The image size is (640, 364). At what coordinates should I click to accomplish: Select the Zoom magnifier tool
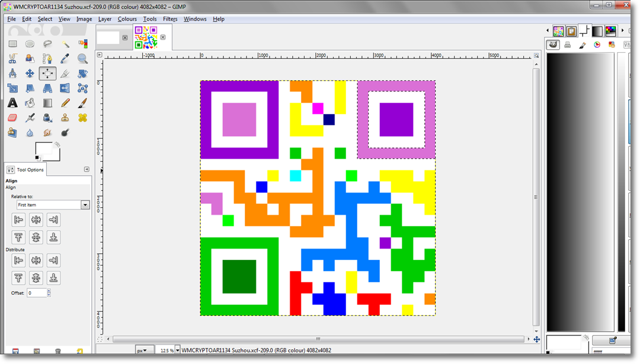tap(83, 59)
